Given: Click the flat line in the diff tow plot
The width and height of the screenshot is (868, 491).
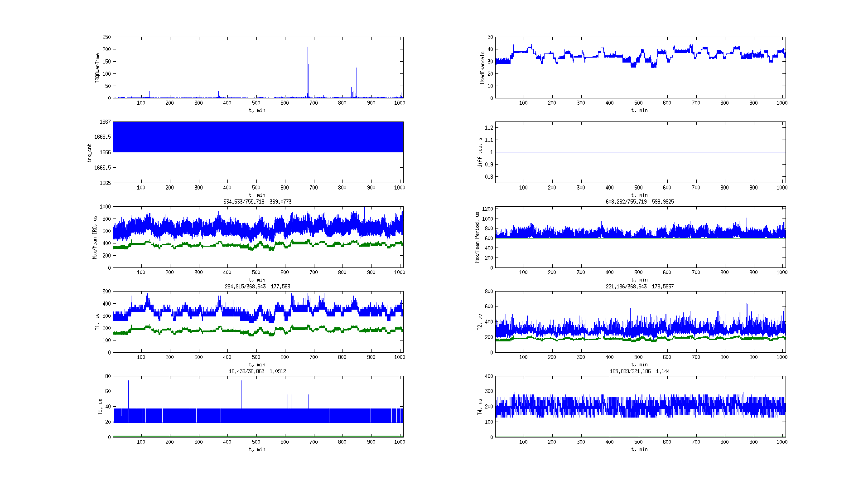Looking at the screenshot, I should pyautogui.click(x=640, y=152).
